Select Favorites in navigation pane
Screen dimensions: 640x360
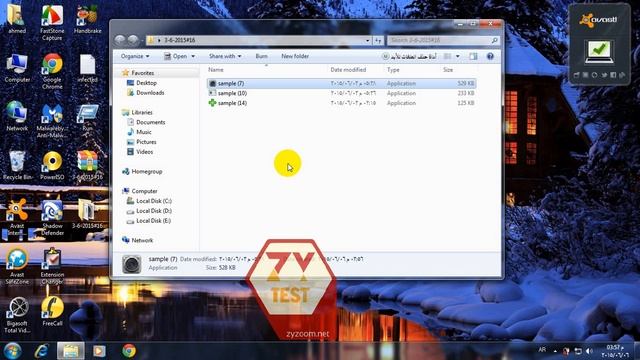pyautogui.click(x=142, y=73)
